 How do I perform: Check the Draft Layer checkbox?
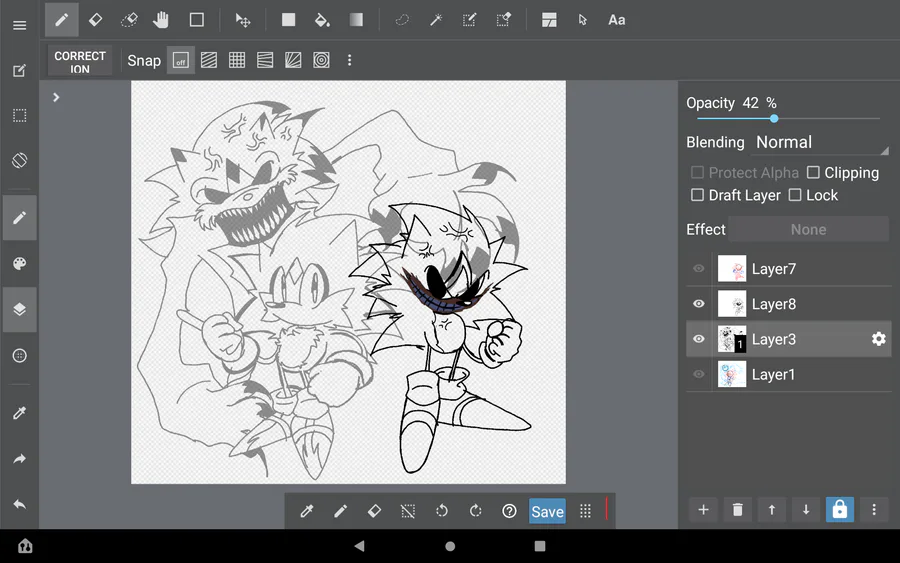point(697,195)
